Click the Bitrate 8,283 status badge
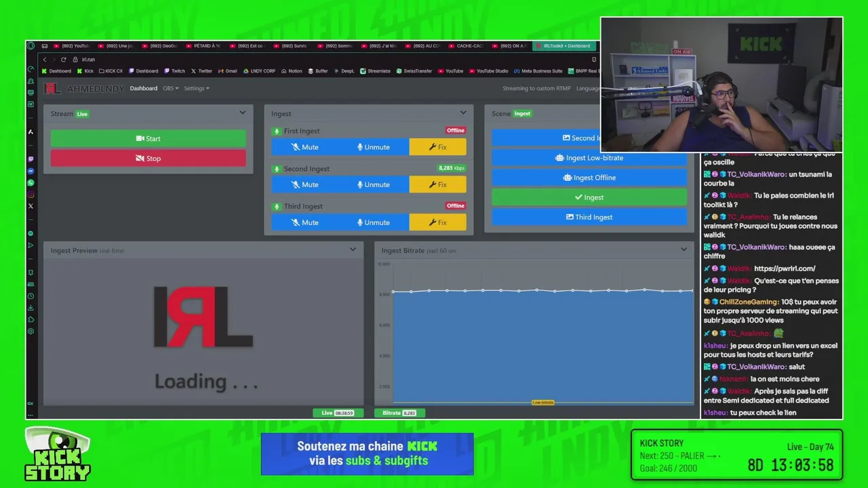This screenshot has width=868, height=488. click(399, 413)
